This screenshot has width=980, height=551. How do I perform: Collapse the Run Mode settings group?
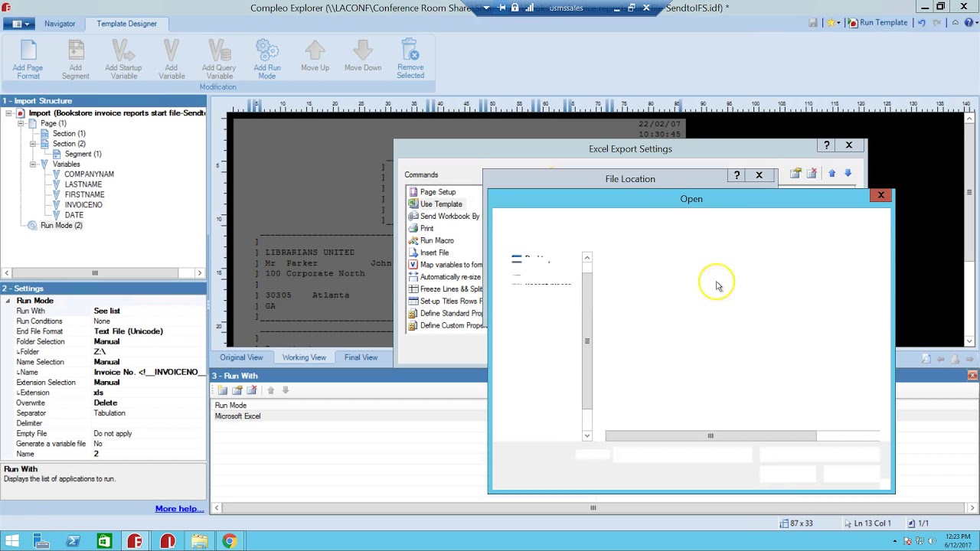(x=8, y=301)
